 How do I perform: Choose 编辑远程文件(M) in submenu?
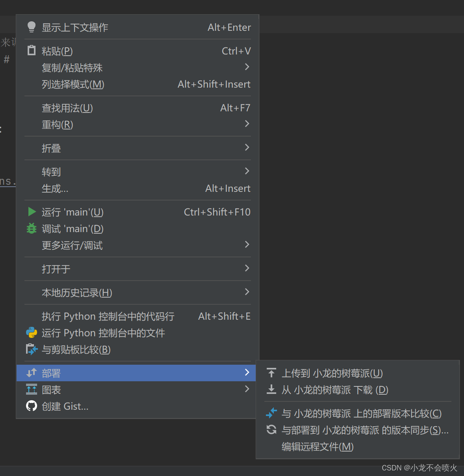(x=358, y=446)
